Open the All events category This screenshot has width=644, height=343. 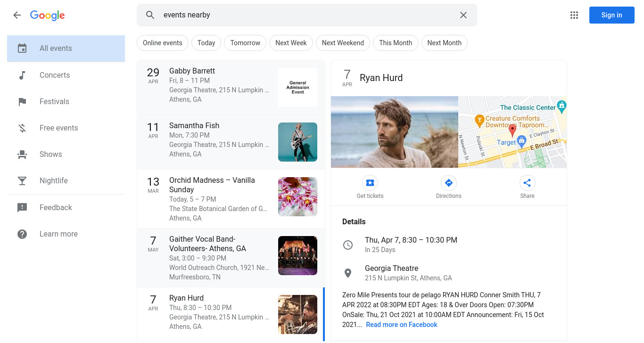pos(66,49)
